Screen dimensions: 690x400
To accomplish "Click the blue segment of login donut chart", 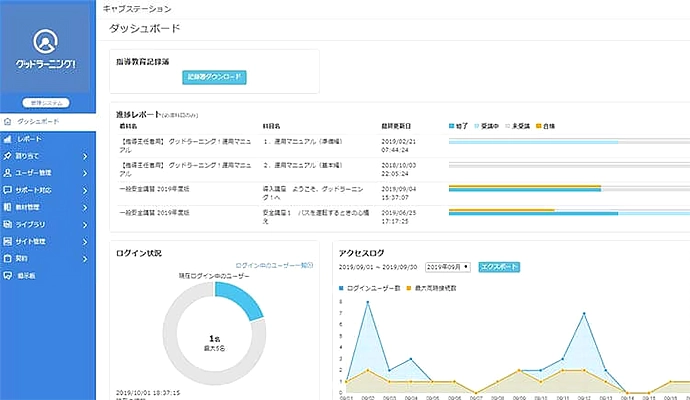I will [244, 300].
